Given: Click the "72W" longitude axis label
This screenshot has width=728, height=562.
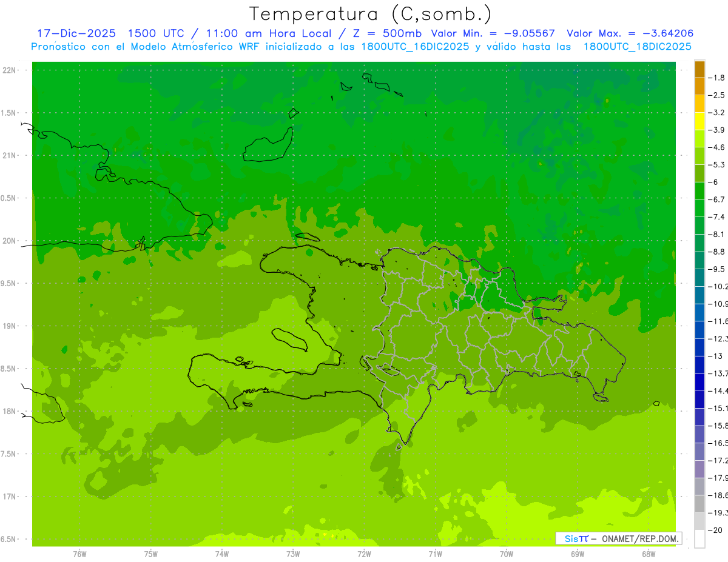Looking at the screenshot, I should 364,554.
